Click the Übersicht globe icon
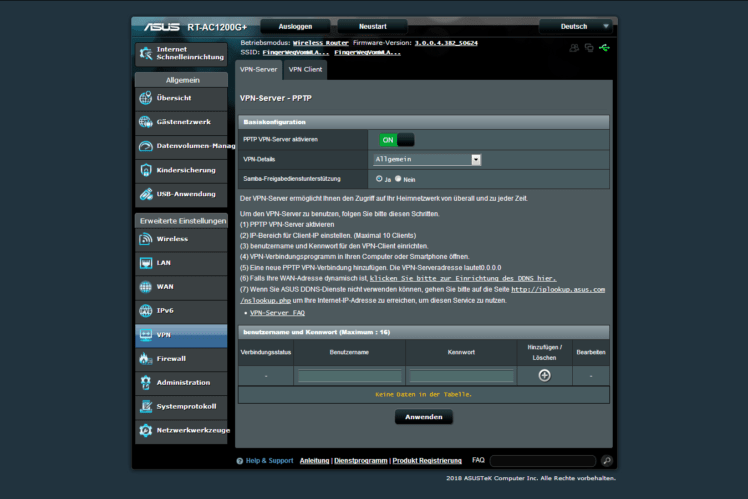This screenshot has width=748, height=499. coord(145,98)
